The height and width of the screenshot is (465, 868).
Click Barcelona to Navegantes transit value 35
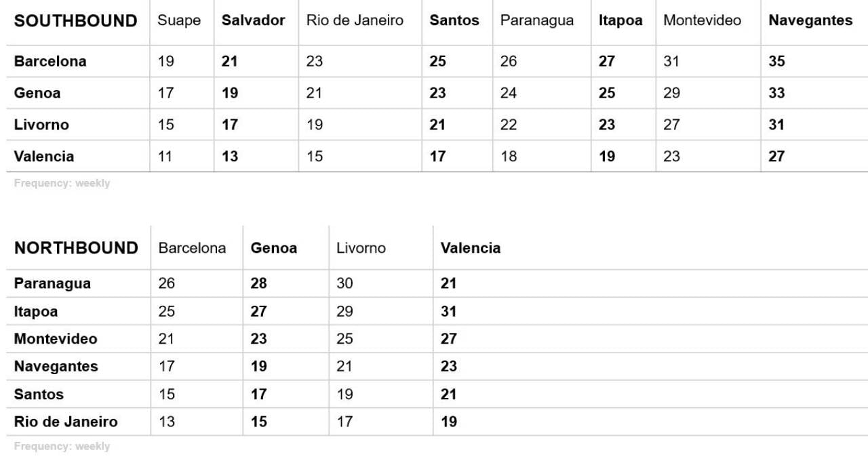click(x=776, y=61)
